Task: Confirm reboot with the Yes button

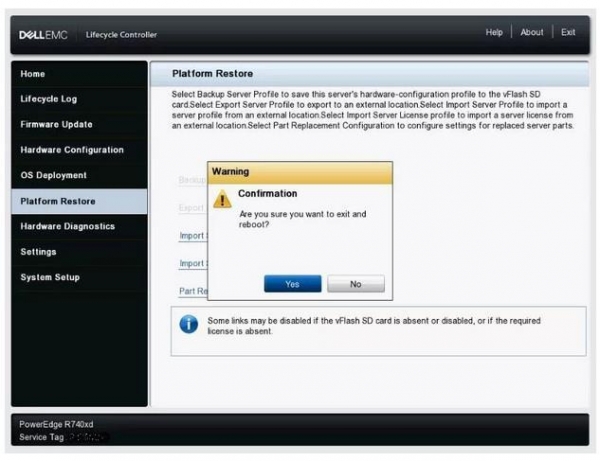Action: pos(292,284)
